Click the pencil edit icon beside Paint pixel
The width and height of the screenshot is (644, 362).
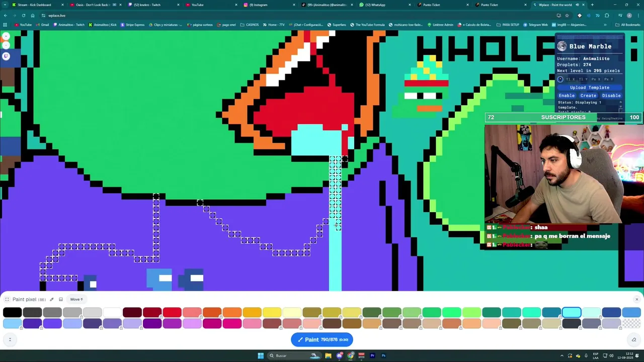click(x=51, y=300)
